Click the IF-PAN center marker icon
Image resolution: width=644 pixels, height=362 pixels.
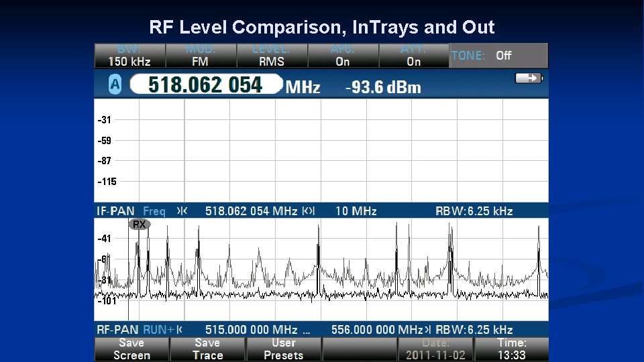(x=182, y=211)
